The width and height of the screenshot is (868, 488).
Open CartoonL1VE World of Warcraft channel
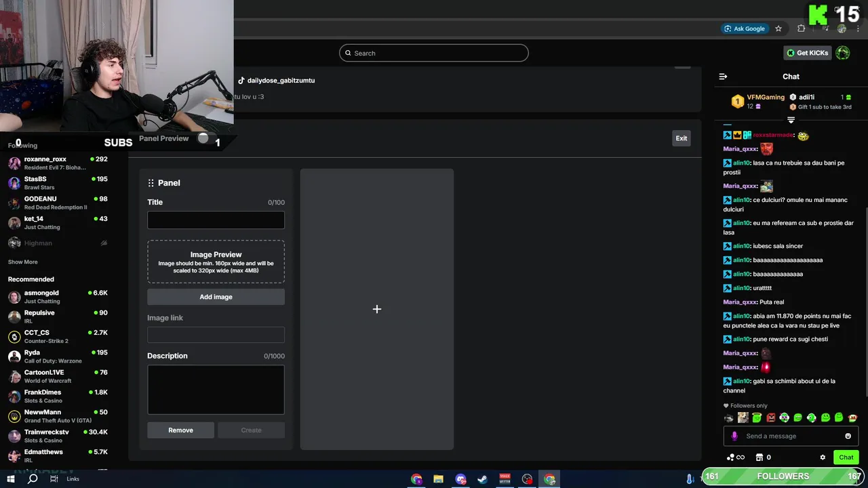pyautogui.click(x=58, y=376)
